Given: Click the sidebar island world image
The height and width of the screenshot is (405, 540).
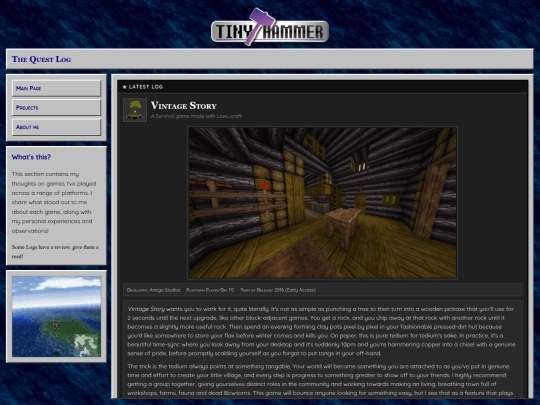Looking at the screenshot, I should [x=56, y=316].
